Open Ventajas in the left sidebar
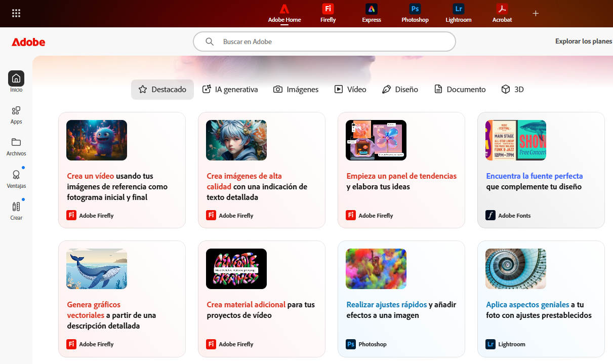The height and width of the screenshot is (364, 613). [16, 179]
